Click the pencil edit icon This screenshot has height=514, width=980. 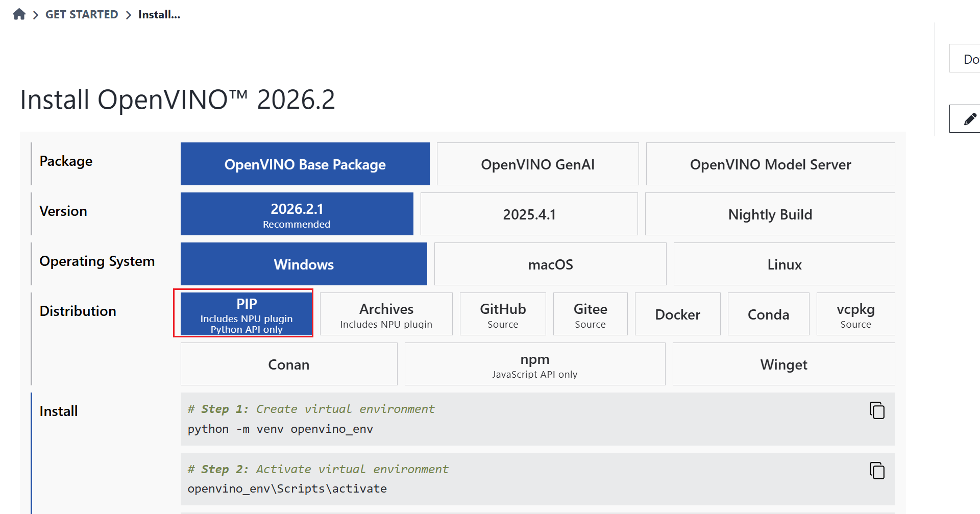pyautogui.click(x=970, y=119)
